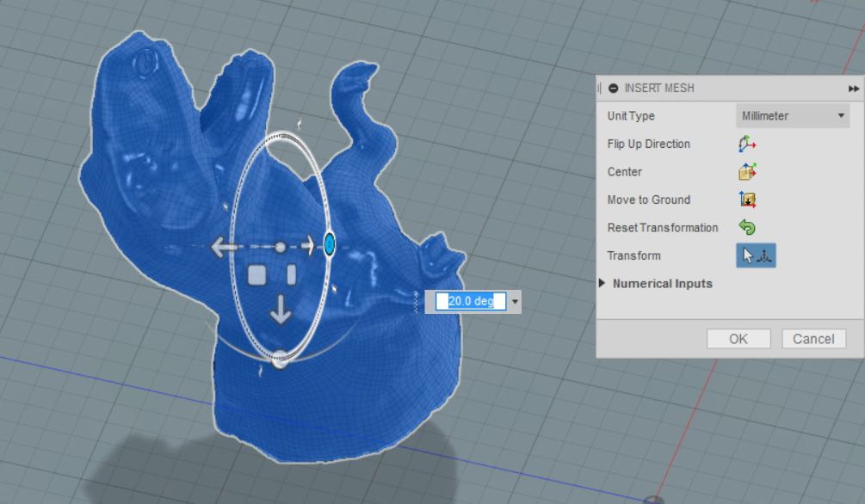Open the rotation angle dropdown arrow
Screen dimensions: 865x504
[513, 301]
